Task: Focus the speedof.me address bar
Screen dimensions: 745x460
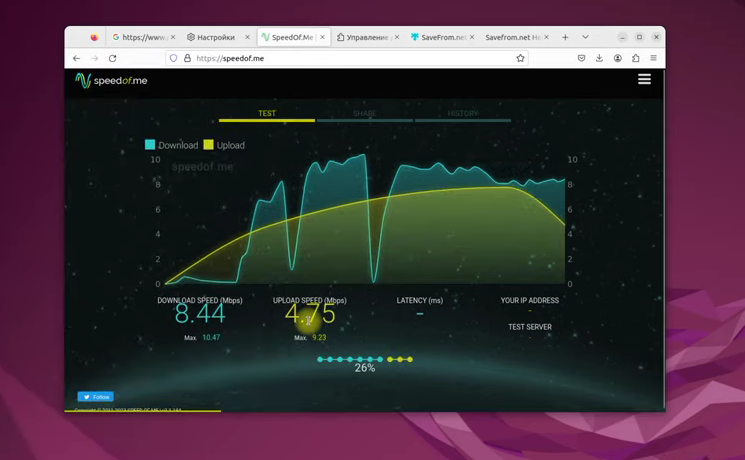Action: pos(347,58)
